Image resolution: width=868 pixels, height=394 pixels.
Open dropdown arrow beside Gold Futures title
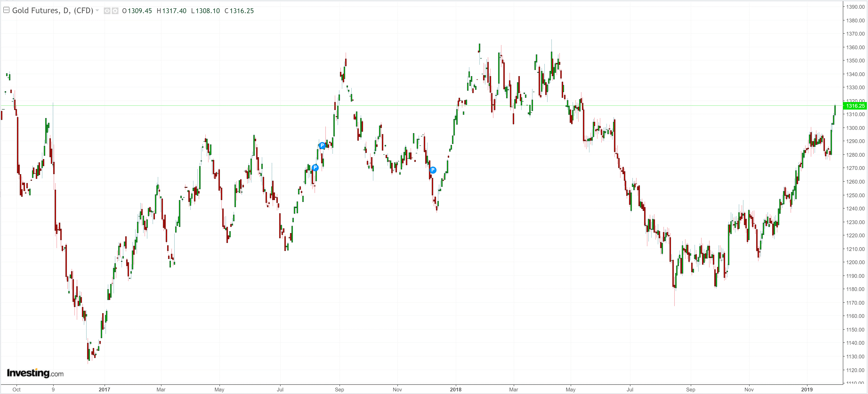tap(97, 10)
